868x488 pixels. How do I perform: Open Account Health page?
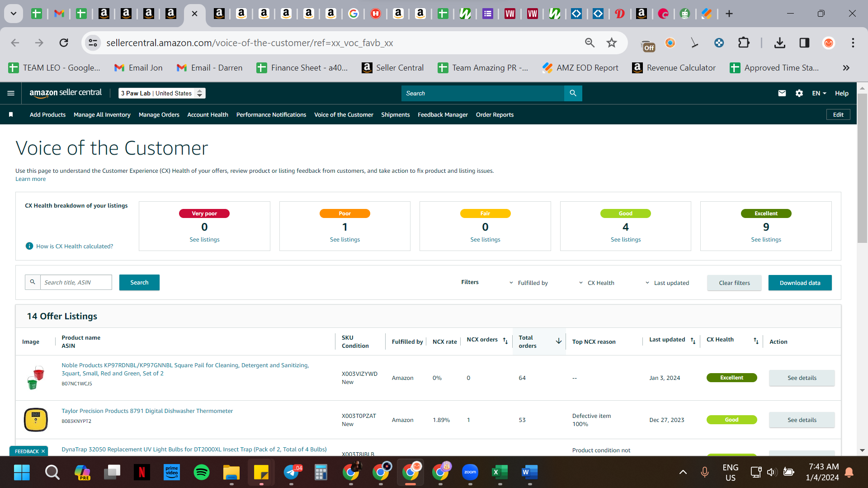(x=208, y=115)
